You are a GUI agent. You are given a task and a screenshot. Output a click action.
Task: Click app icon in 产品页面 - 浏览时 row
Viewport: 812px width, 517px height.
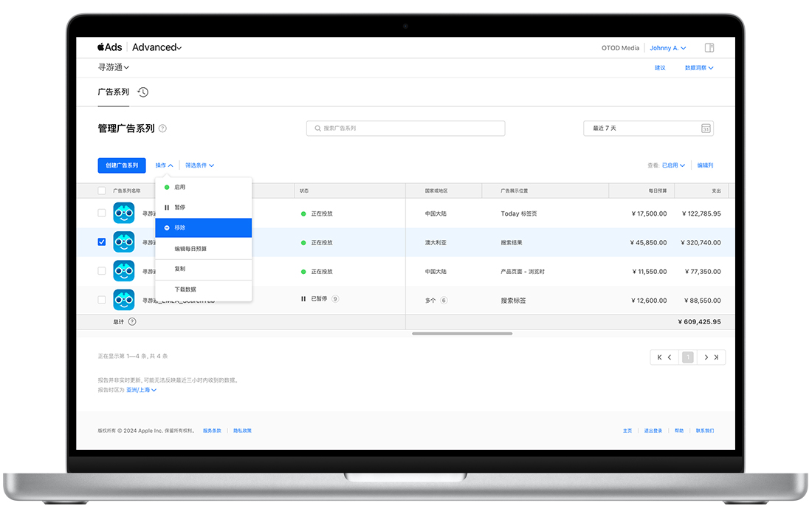[124, 271]
